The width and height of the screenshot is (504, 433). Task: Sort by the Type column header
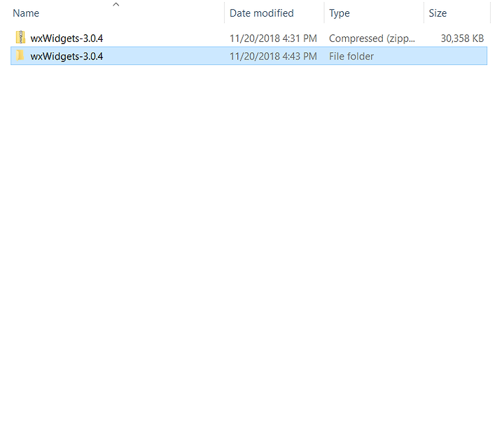(x=339, y=13)
